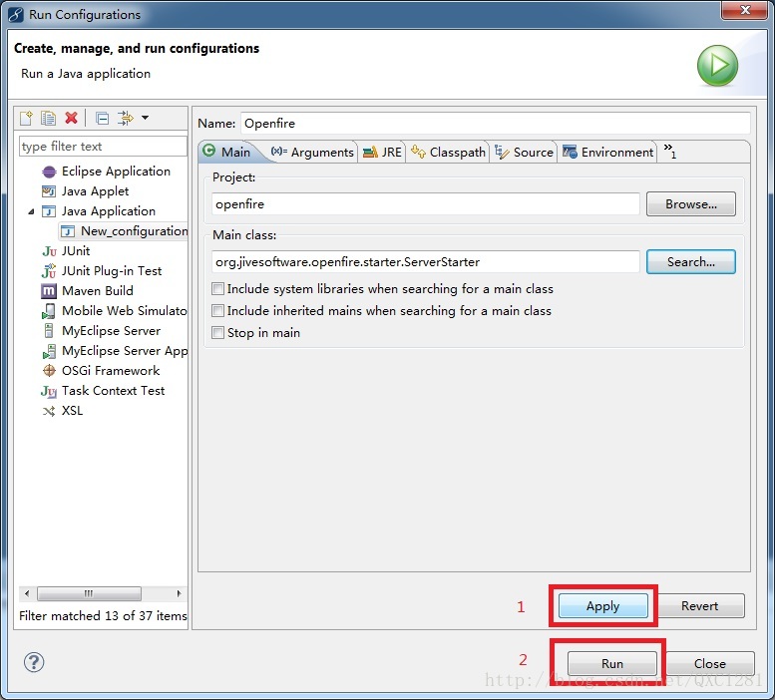Collapse all configuration tree items

tap(103, 119)
